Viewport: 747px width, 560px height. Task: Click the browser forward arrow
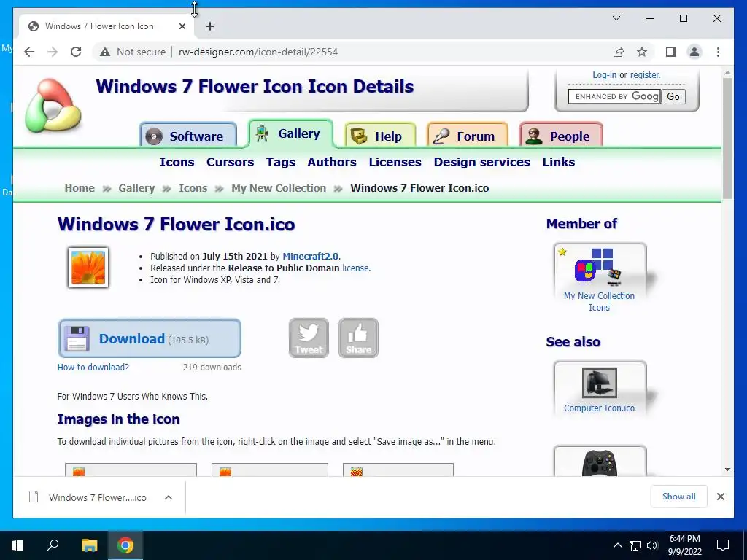pos(53,52)
